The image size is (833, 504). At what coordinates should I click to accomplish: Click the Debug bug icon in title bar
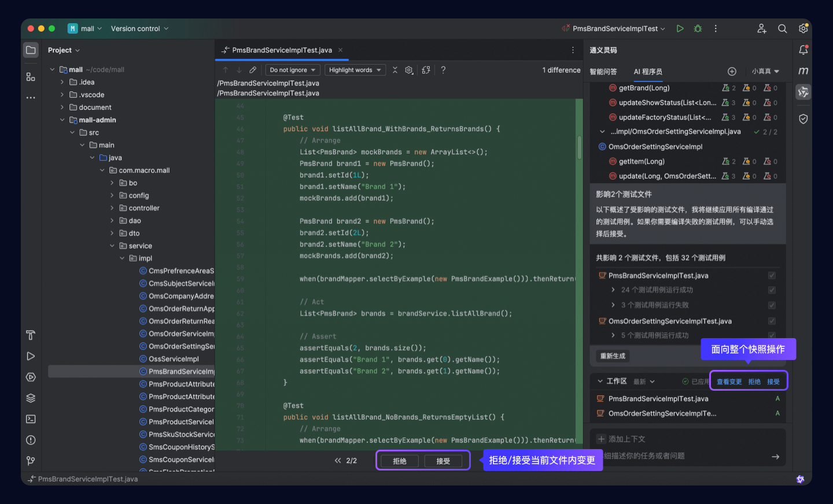[698, 28]
